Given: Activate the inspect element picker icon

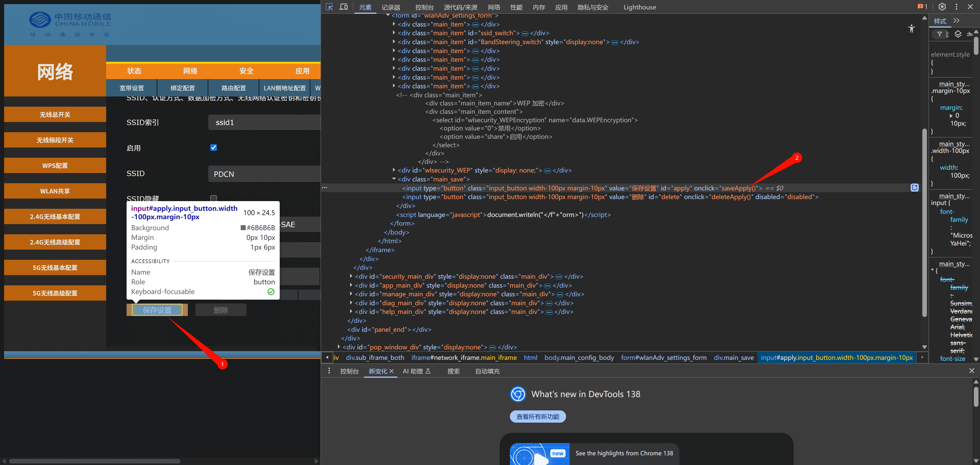Looking at the screenshot, I should (x=329, y=7).
